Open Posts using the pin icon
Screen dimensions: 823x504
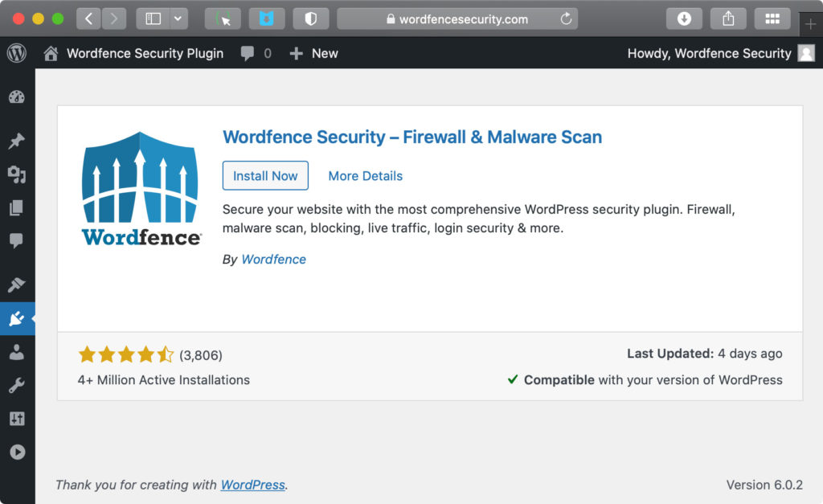(18, 139)
